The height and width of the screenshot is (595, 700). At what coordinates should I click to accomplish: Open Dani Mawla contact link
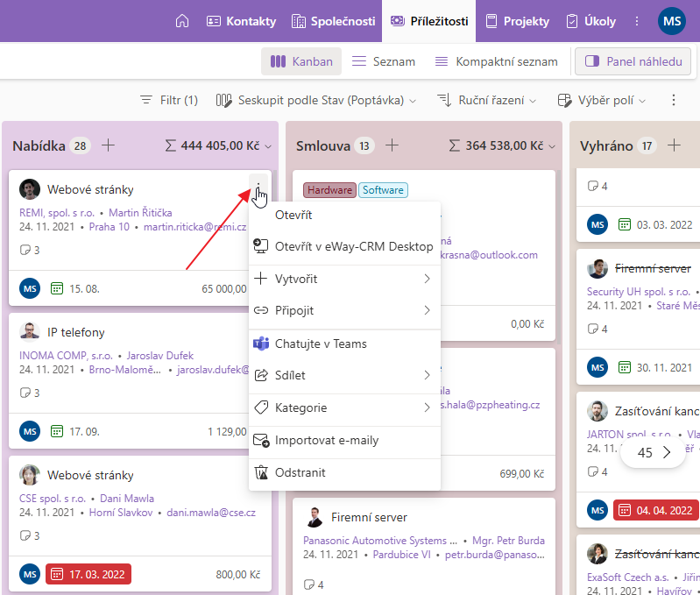pyautogui.click(x=127, y=499)
